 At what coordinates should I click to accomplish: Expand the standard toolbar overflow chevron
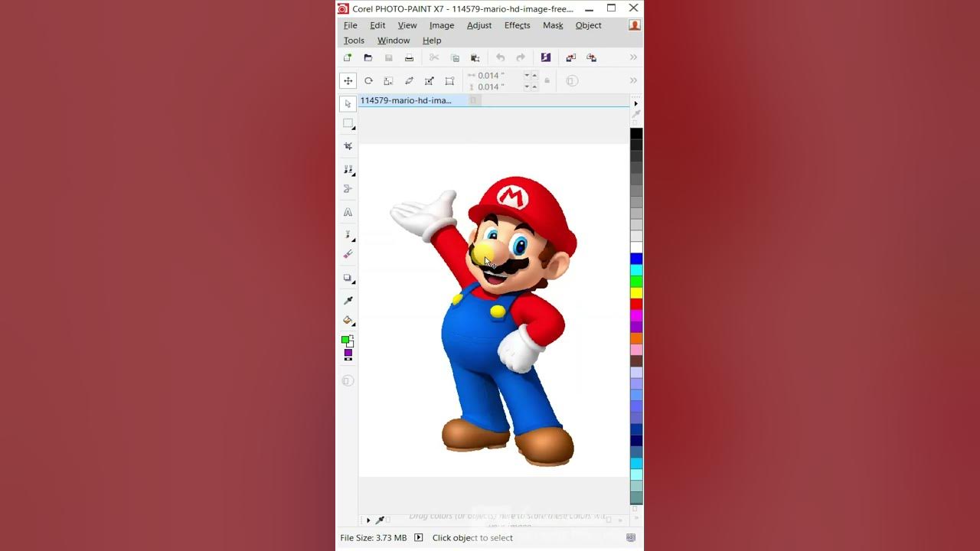pyautogui.click(x=633, y=57)
